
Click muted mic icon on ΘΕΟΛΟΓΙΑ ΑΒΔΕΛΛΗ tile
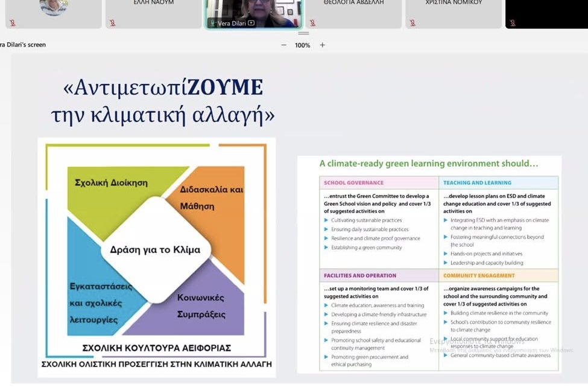[x=312, y=23]
